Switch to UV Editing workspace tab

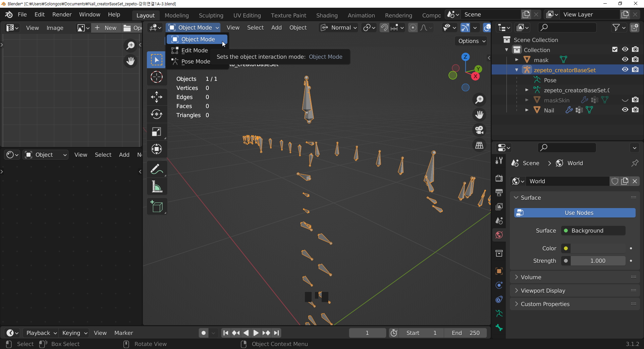(247, 15)
